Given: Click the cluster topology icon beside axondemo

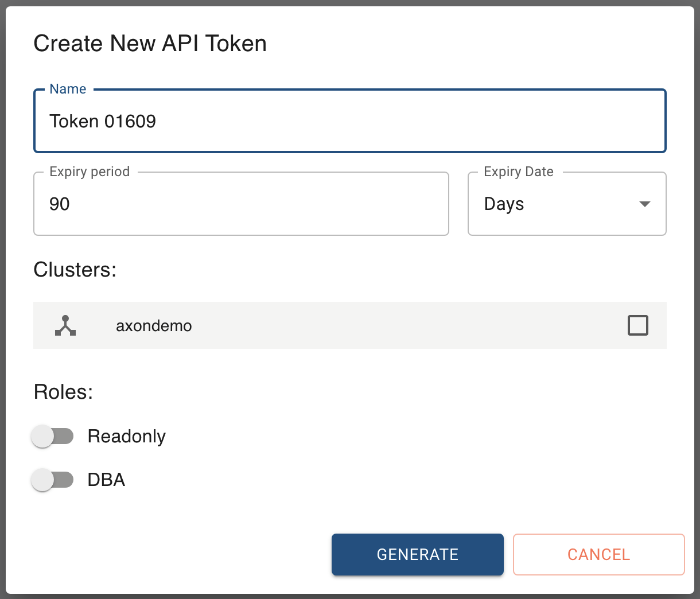Looking at the screenshot, I should click(x=66, y=325).
